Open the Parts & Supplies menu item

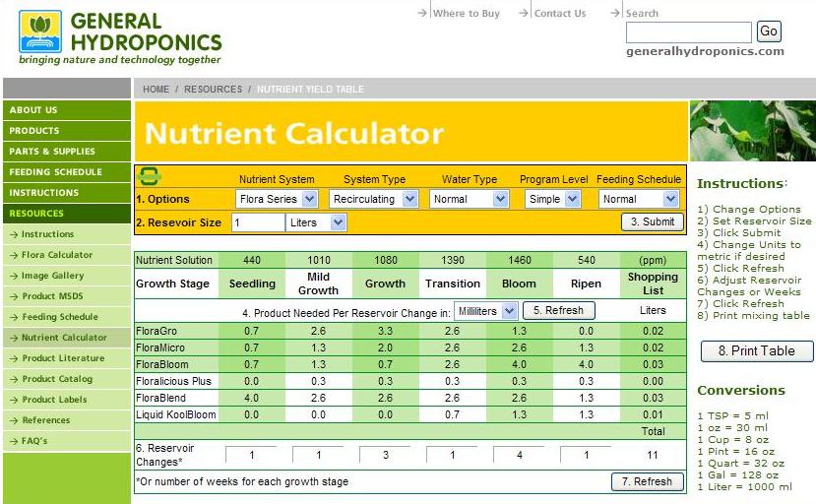(67, 152)
